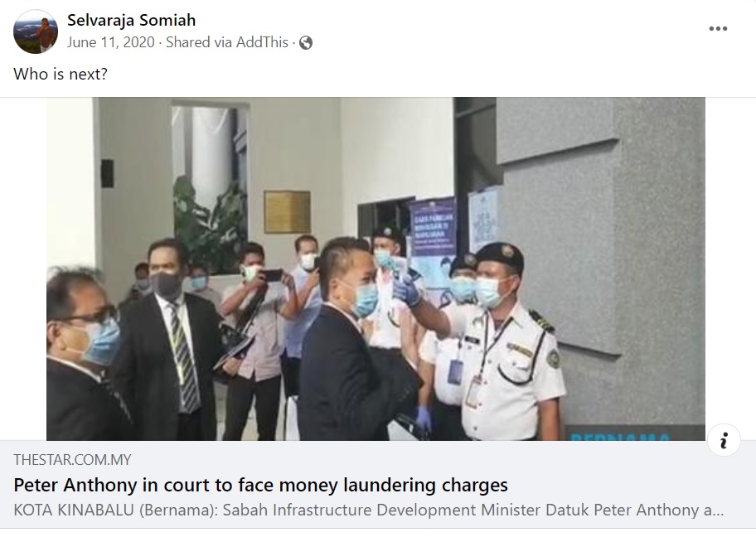Click the blue notice poster in the photo
Viewport: 756px width, 537px height.
click(433, 226)
